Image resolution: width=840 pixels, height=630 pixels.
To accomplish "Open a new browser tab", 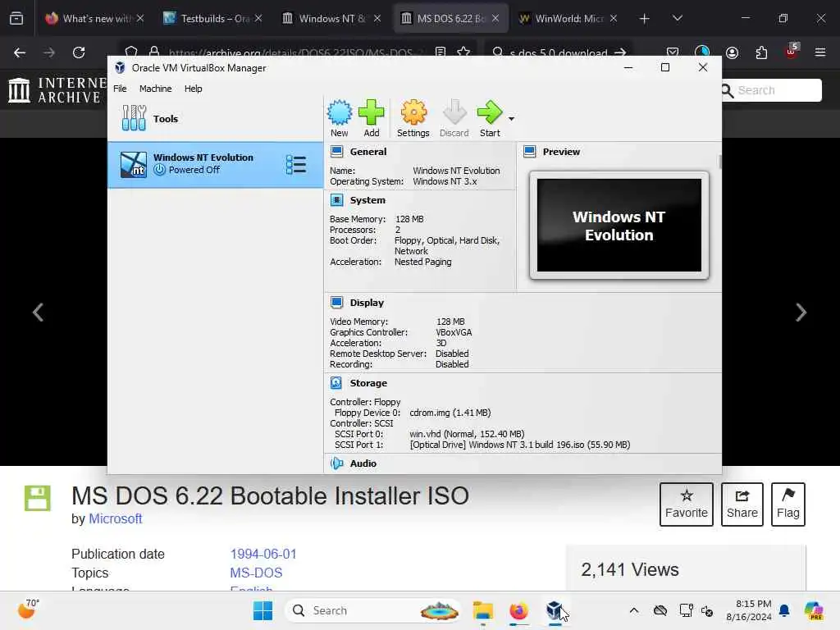I will pos(645,19).
